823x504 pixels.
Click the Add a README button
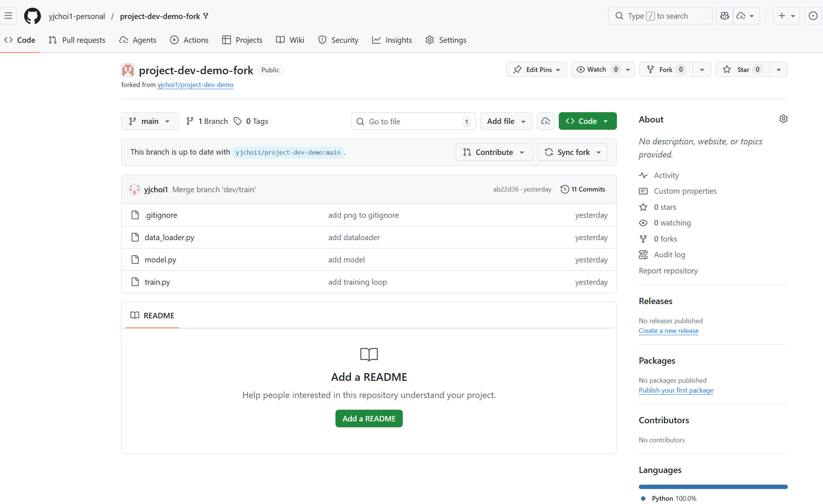pos(369,418)
